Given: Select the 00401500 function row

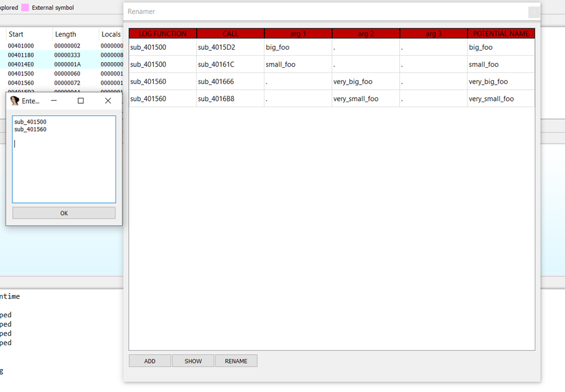Looking at the screenshot, I should [61, 74].
